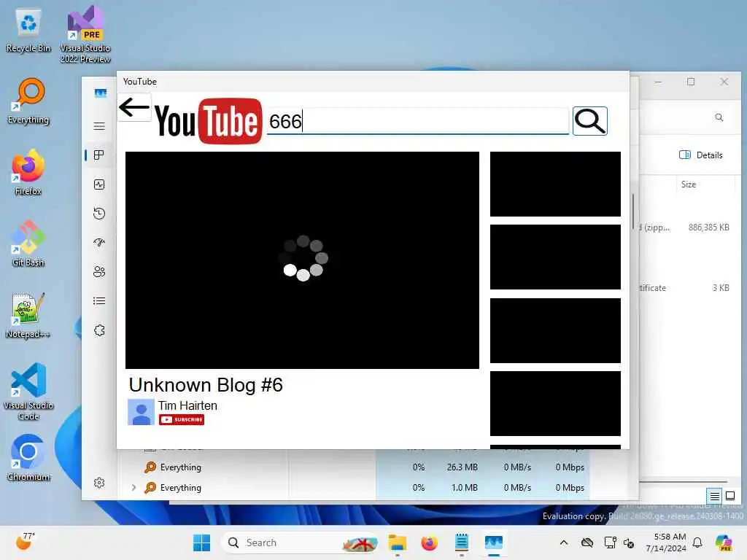Open the first suggested video thumbnail
This screenshot has width=747, height=560.
[555, 184]
